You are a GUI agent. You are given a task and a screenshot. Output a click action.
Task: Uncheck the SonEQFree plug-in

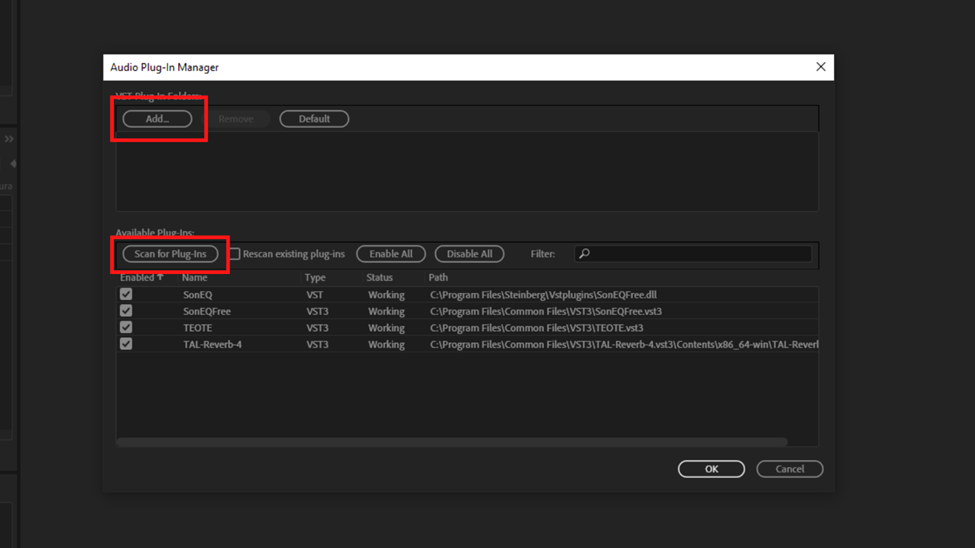pyautogui.click(x=126, y=311)
